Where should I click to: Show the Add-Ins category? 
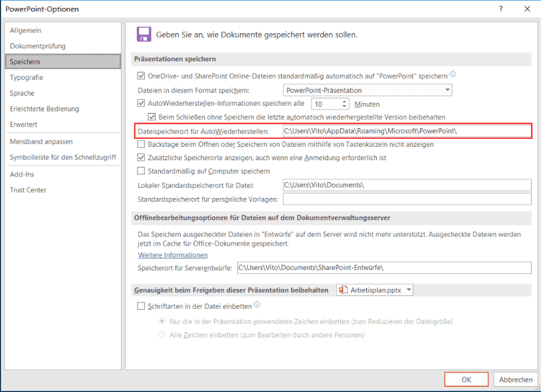click(x=62, y=174)
